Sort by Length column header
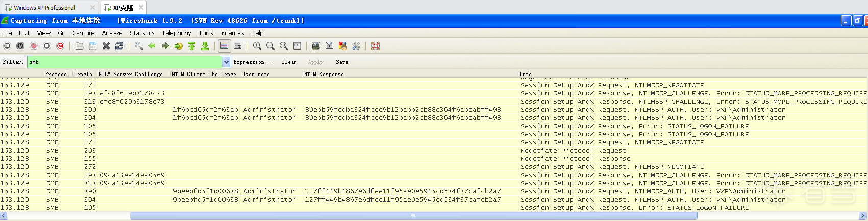This screenshot has height=221, width=868. coord(83,74)
